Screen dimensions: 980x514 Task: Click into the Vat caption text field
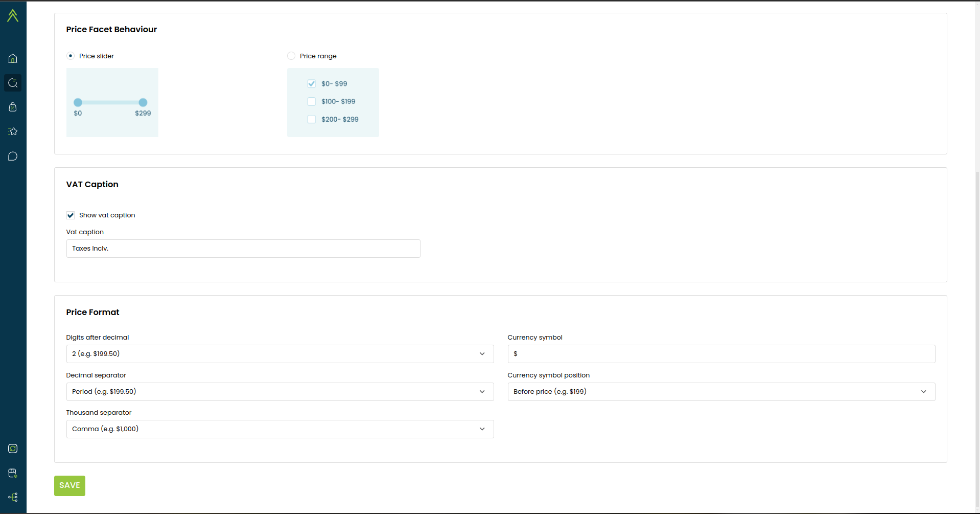(243, 249)
